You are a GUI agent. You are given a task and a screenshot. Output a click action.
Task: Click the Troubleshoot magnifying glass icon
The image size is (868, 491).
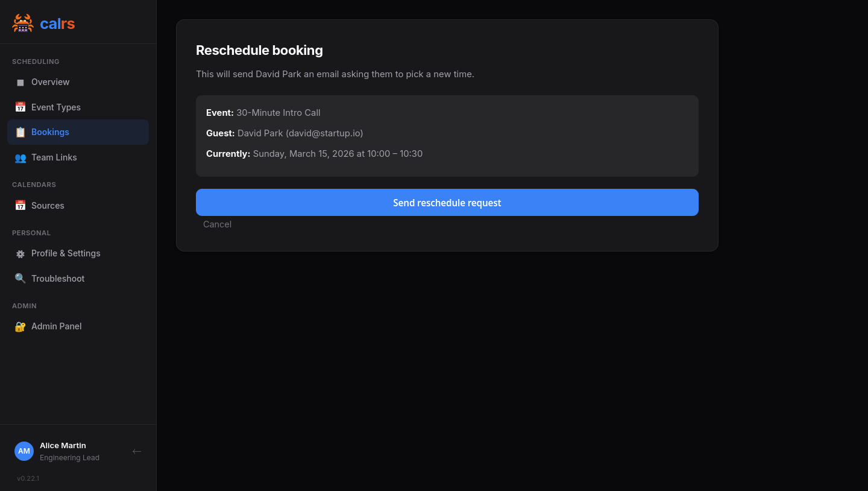20,278
